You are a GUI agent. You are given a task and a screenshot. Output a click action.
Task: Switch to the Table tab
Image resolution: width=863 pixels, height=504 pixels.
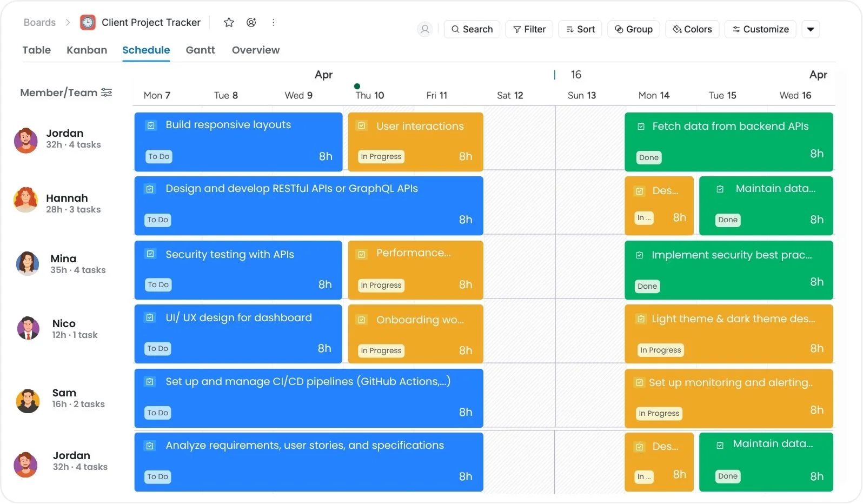coord(37,50)
